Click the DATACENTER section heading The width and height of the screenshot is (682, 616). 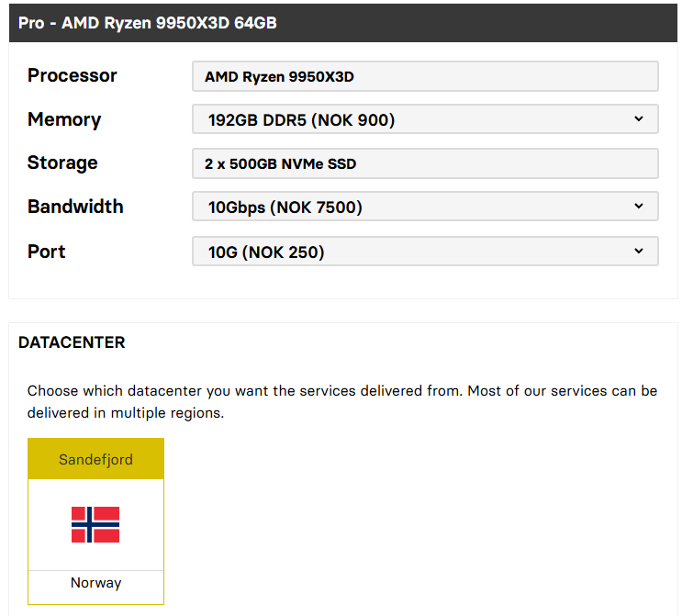pos(72,342)
